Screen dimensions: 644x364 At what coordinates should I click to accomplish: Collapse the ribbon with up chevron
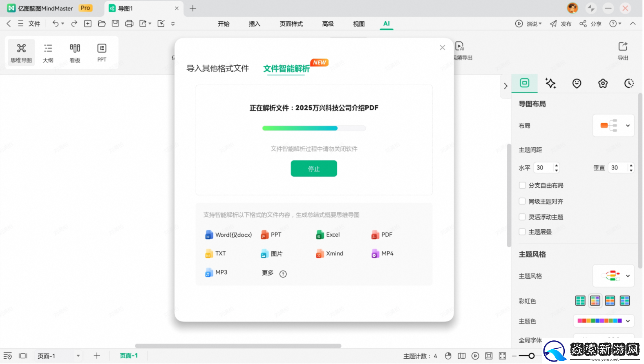pyautogui.click(x=633, y=24)
